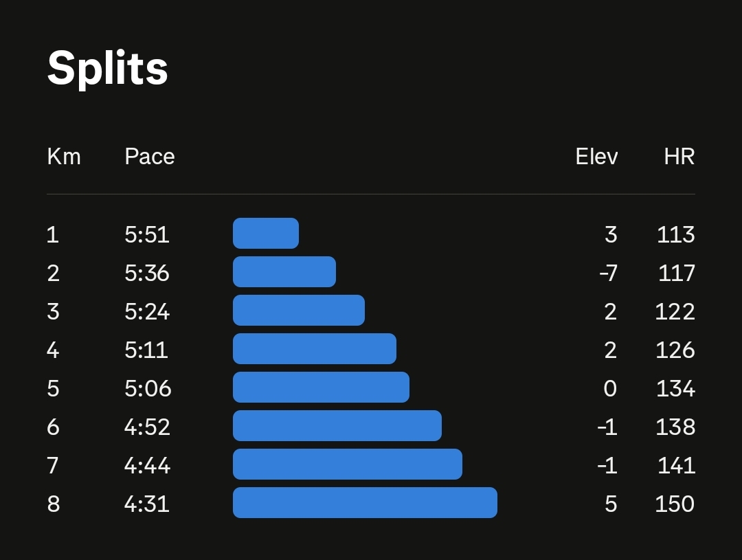Click the Splits heading
The width and height of the screenshot is (742, 560).
[108, 68]
